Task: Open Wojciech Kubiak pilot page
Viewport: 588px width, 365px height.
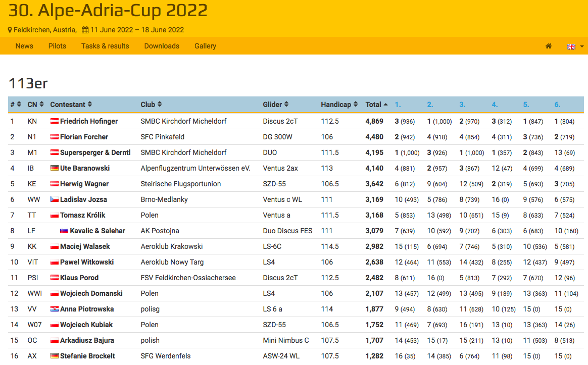Action: coord(86,325)
